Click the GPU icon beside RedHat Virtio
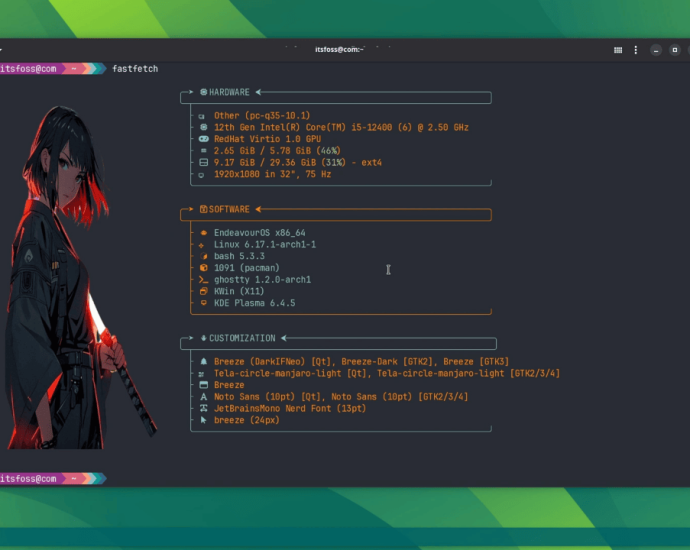The image size is (690, 550). (203, 139)
